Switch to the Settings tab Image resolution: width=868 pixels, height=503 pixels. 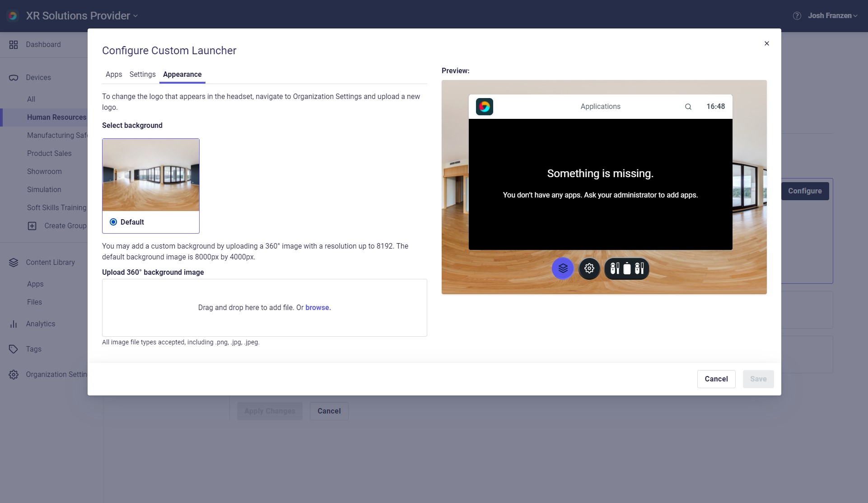click(x=142, y=75)
